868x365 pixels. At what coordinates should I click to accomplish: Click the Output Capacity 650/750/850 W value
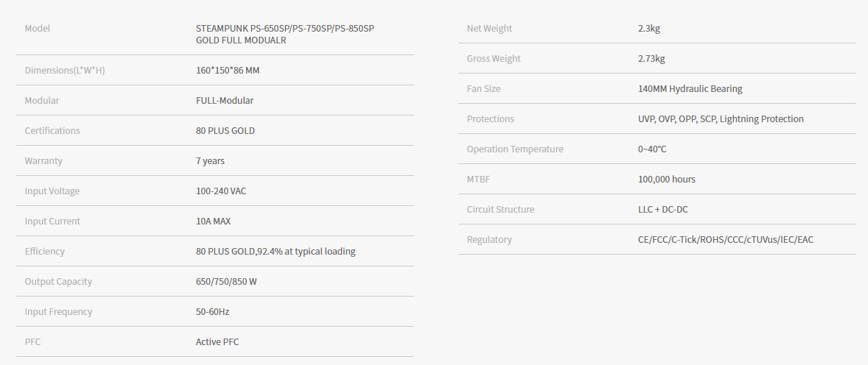click(226, 282)
